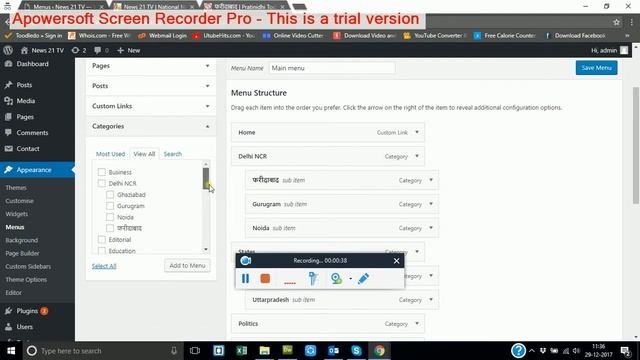Screen dimensions: 640x360
Task: Check the फरीदाबाद category checkbox
Action: (110, 228)
